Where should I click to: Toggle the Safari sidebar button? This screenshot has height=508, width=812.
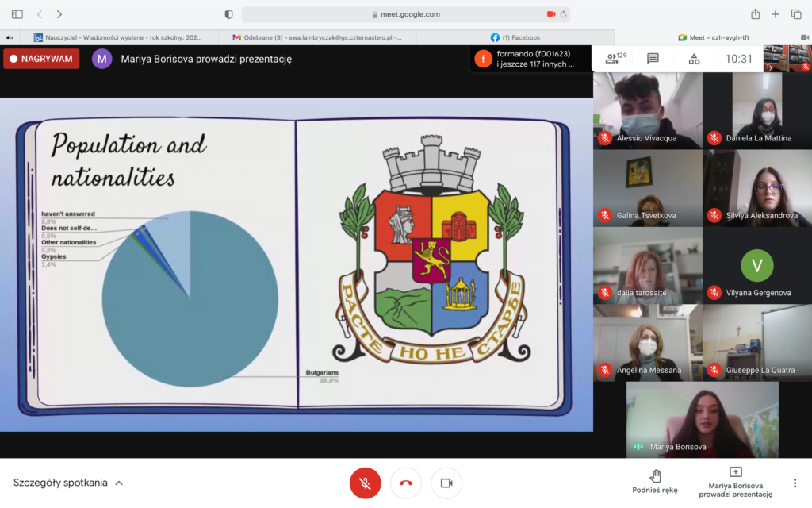click(x=17, y=14)
